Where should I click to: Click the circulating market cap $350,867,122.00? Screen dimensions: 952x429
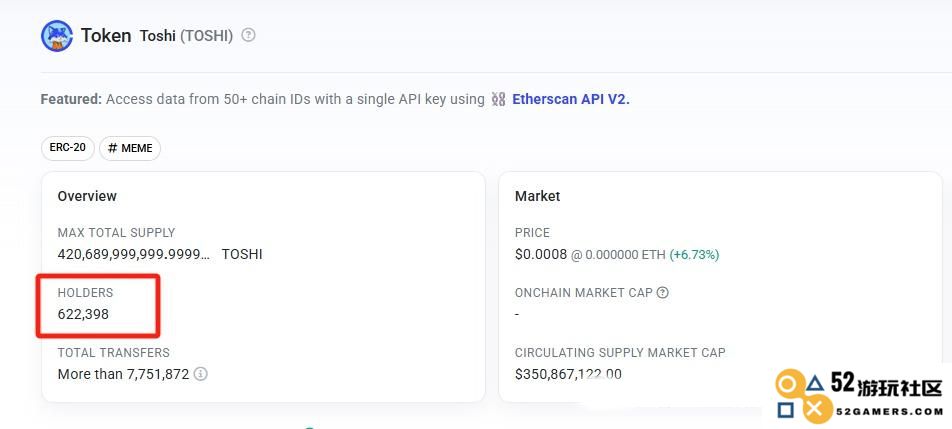pyautogui.click(x=568, y=374)
